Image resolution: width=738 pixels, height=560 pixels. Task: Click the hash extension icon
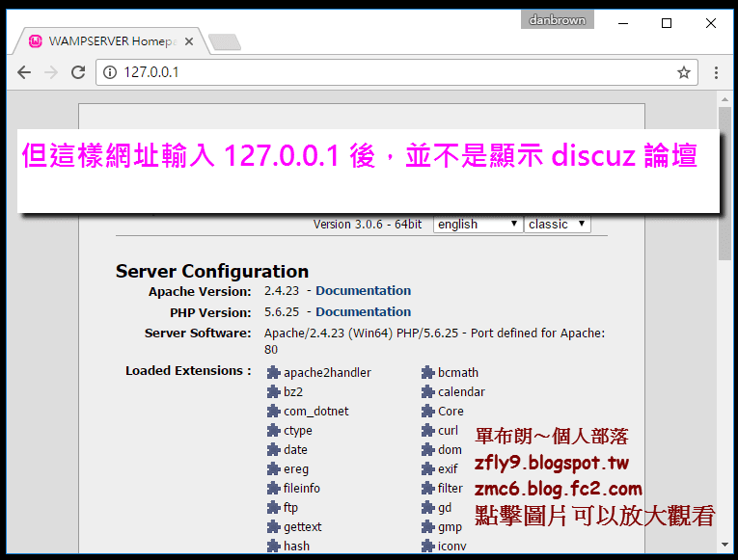click(273, 547)
